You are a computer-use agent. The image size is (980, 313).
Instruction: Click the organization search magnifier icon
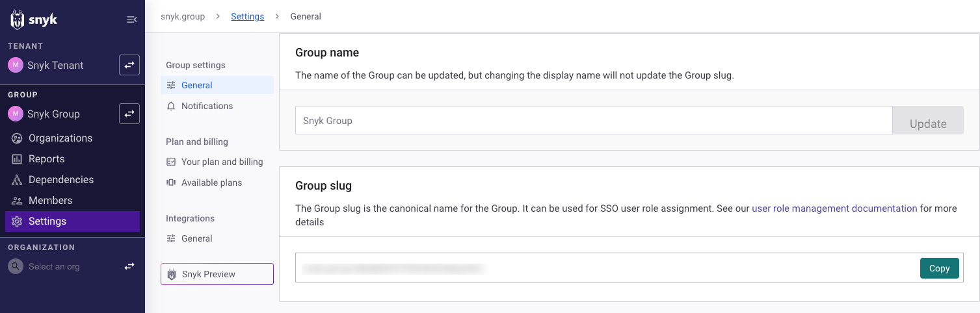tap(15, 266)
